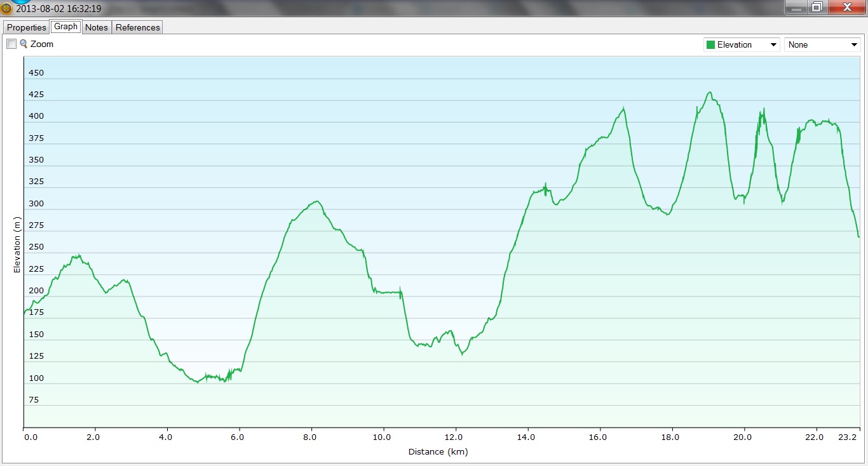
Task: Expand the Elevation series dropdown arrow
Action: coord(773,44)
